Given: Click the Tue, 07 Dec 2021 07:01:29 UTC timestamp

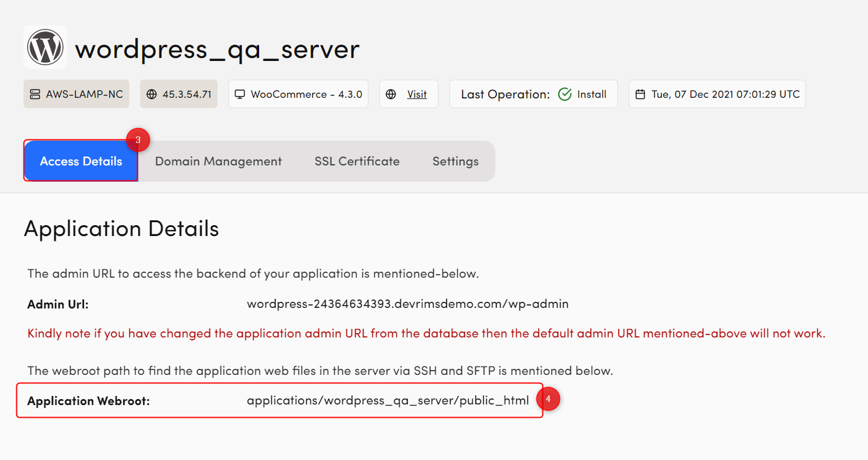Looking at the screenshot, I should point(725,94).
